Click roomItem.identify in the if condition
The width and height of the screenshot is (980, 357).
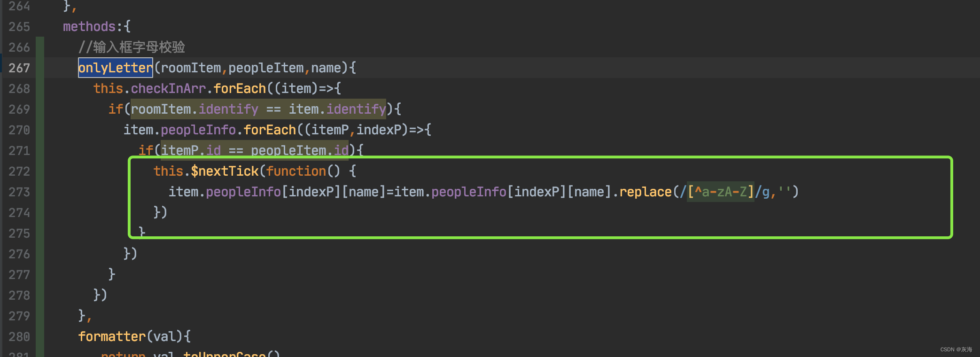click(194, 109)
